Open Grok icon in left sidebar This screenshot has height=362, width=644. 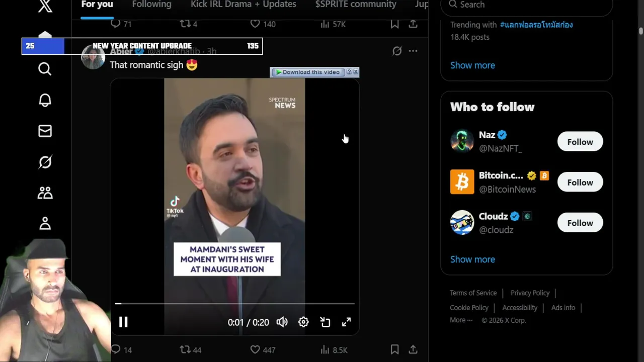(45, 162)
